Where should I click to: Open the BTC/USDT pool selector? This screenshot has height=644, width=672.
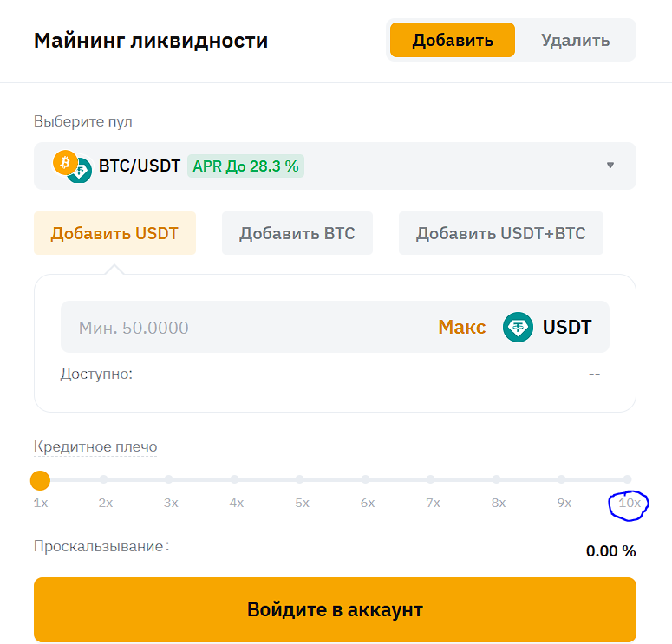[x=335, y=166]
